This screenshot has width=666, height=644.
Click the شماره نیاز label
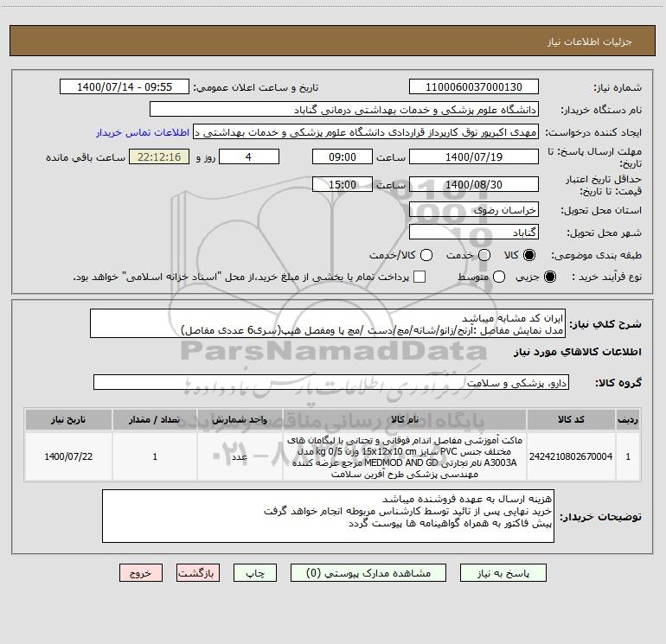618,88
